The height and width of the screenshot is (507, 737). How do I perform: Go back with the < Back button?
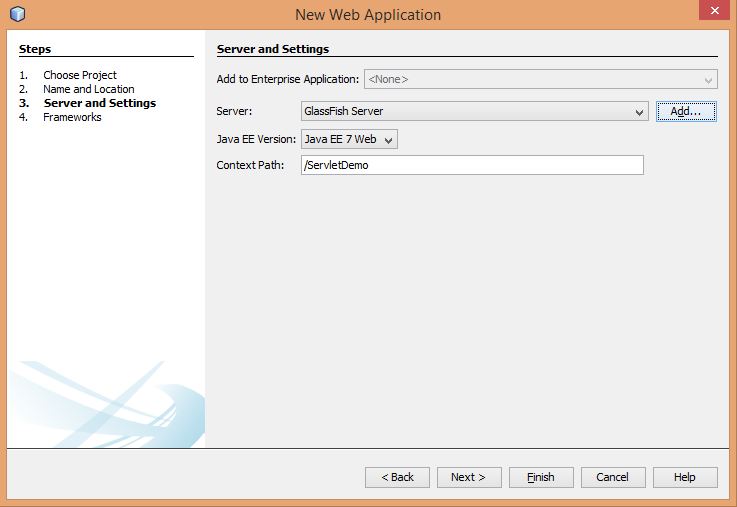point(397,477)
